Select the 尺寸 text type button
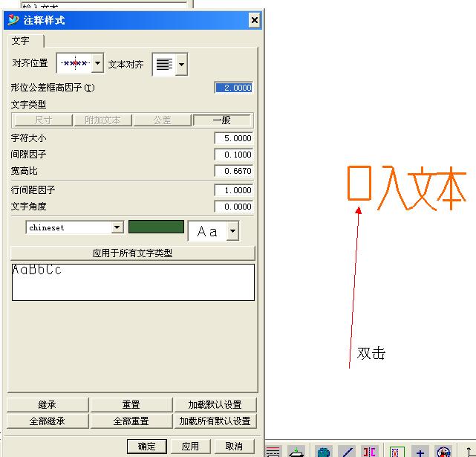 click(x=43, y=120)
